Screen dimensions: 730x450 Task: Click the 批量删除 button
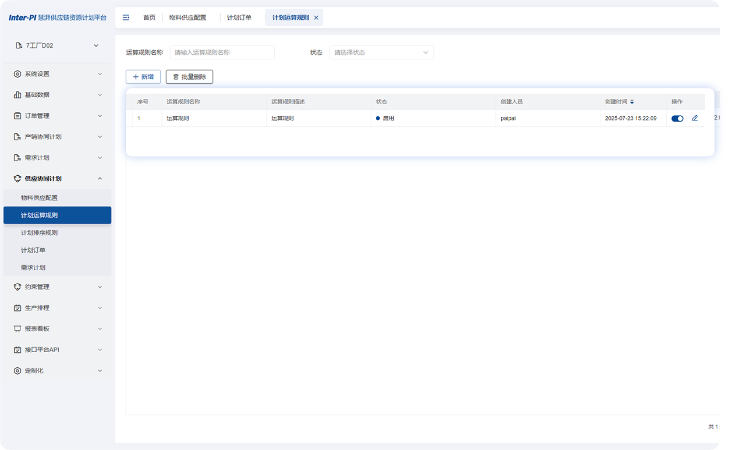point(189,76)
